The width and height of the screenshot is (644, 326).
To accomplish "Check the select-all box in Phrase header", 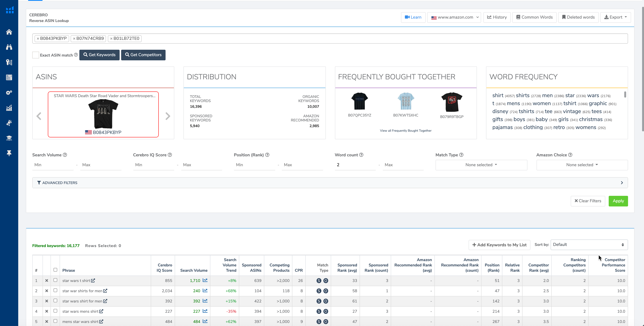I will (x=55, y=270).
